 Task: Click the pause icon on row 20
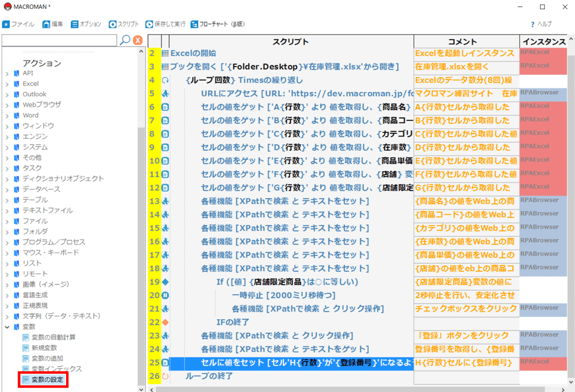(x=165, y=295)
